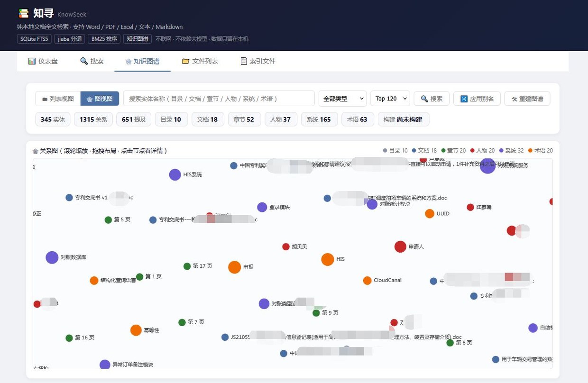This screenshot has height=383, width=588.
Task: Click the 应用别名 button
Action: click(x=477, y=99)
